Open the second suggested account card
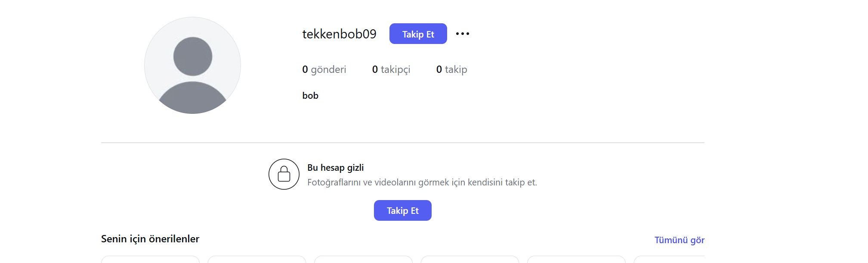 click(x=257, y=259)
